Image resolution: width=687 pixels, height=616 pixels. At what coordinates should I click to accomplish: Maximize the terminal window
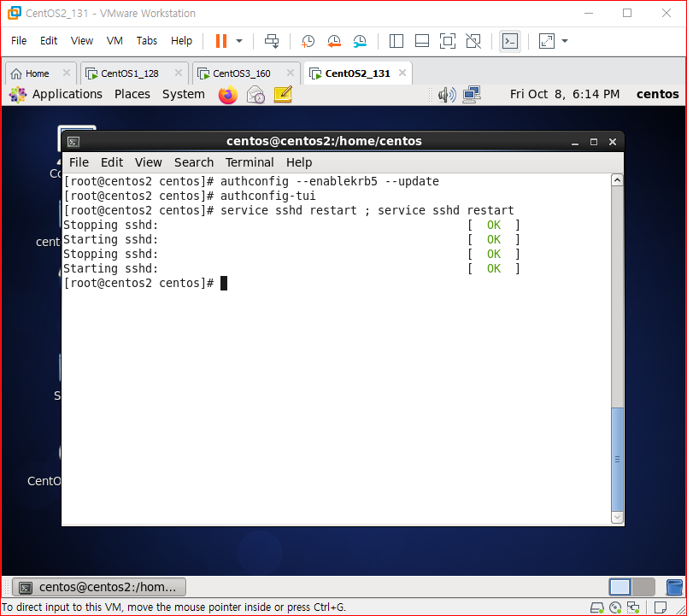[x=594, y=142]
